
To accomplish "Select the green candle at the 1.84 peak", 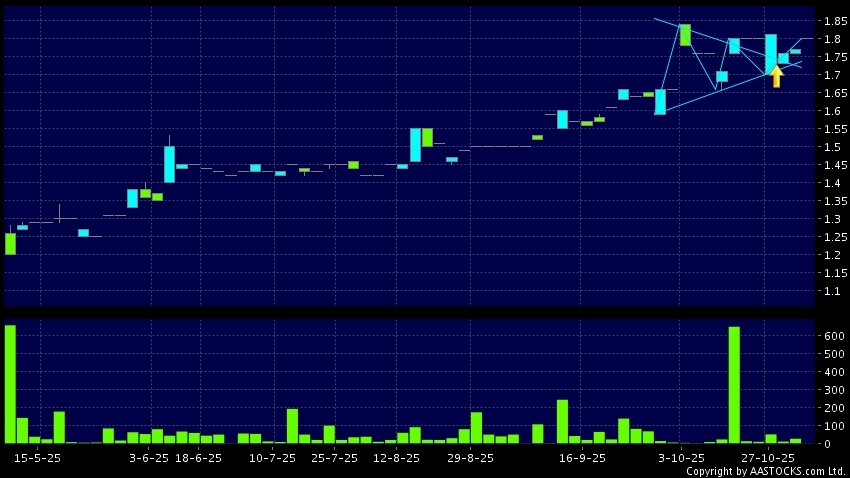I will (x=685, y=35).
